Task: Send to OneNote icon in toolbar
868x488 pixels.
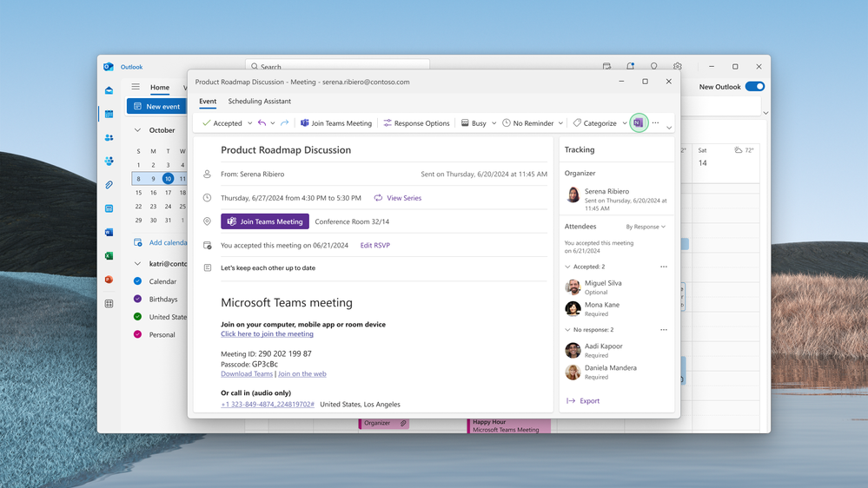Action: [639, 122]
